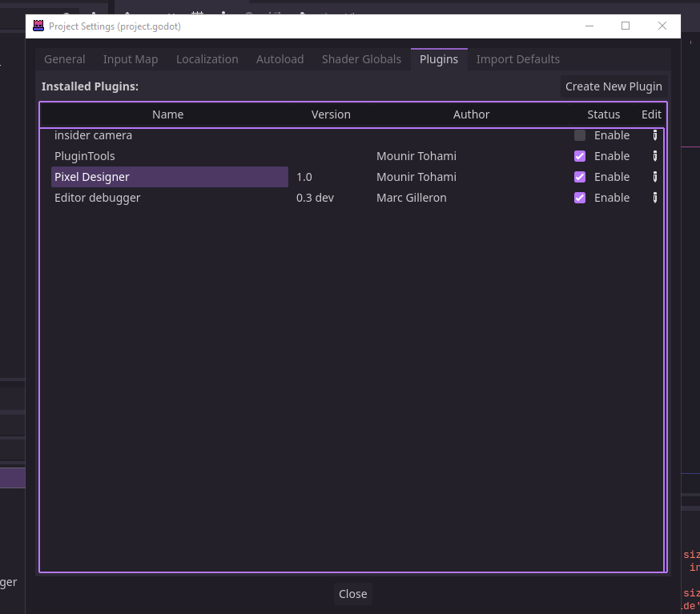Sort plugins by the Name column header
This screenshot has width=700, height=614.
coord(167,114)
